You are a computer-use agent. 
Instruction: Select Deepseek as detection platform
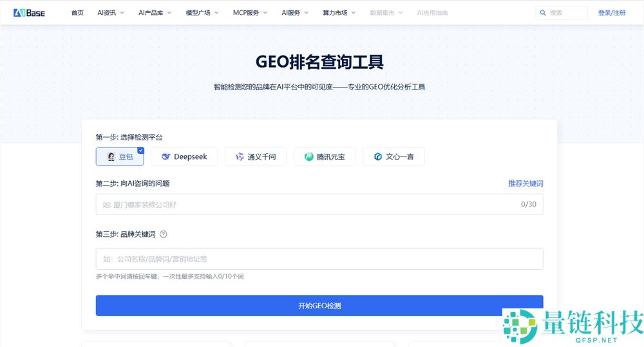click(x=184, y=156)
